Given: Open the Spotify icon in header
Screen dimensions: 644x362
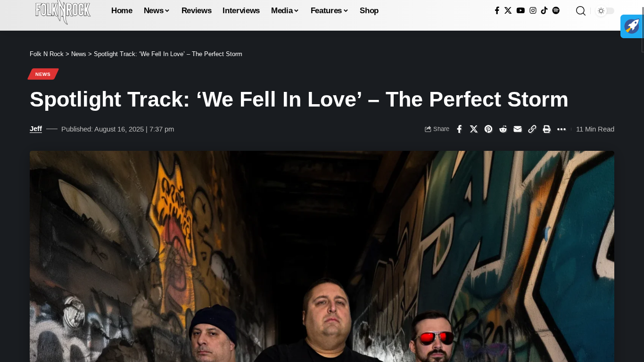Looking at the screenshot, I should pos(556,10).
